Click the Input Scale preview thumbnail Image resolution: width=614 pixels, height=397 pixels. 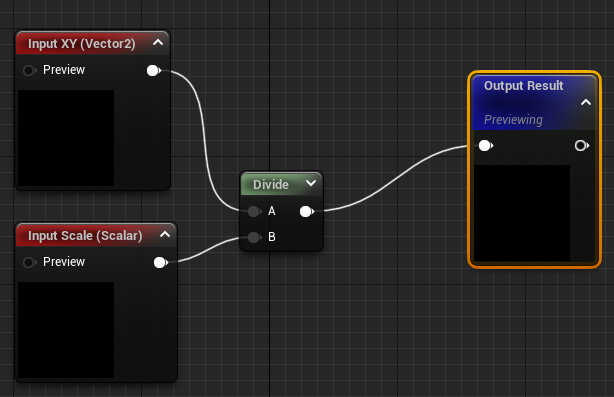pyautogui.click(x=66, y=330)
